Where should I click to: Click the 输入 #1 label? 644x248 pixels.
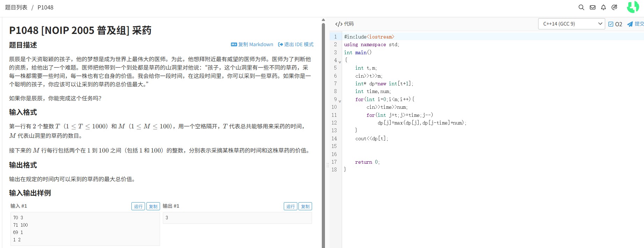tap(19, 206)
